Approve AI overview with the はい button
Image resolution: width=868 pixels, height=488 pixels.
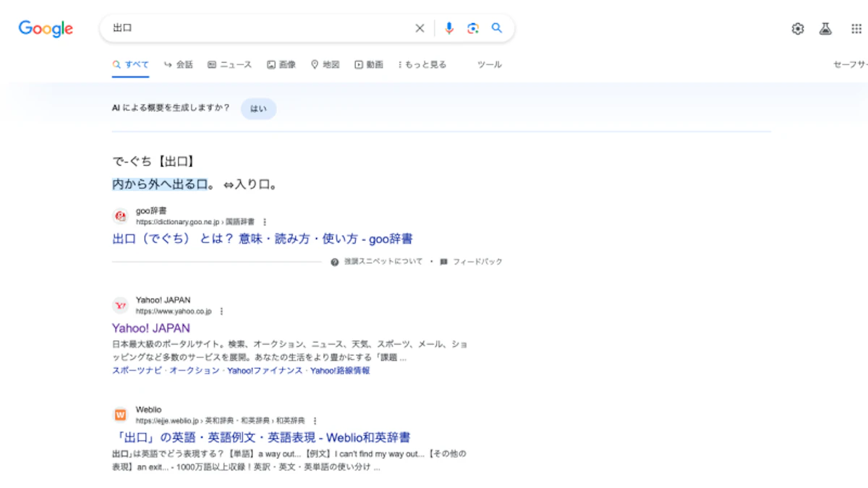click(258, 108)
